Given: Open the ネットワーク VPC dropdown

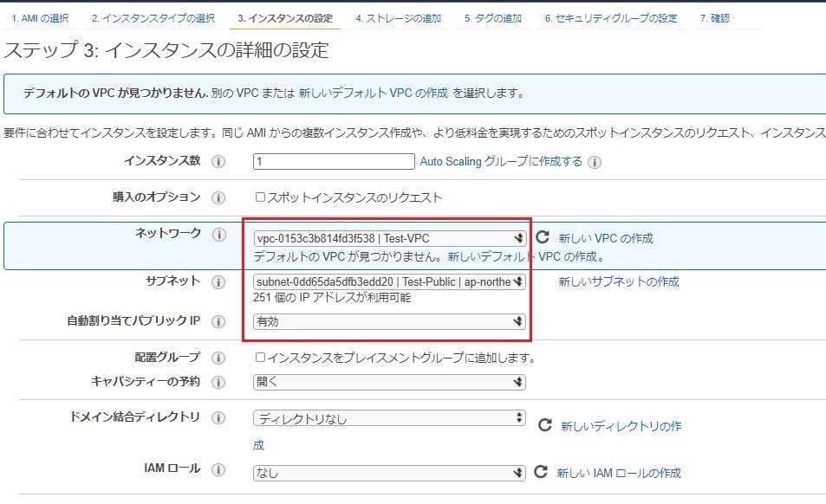Looking at the screenshot, I should coord(389,238).
